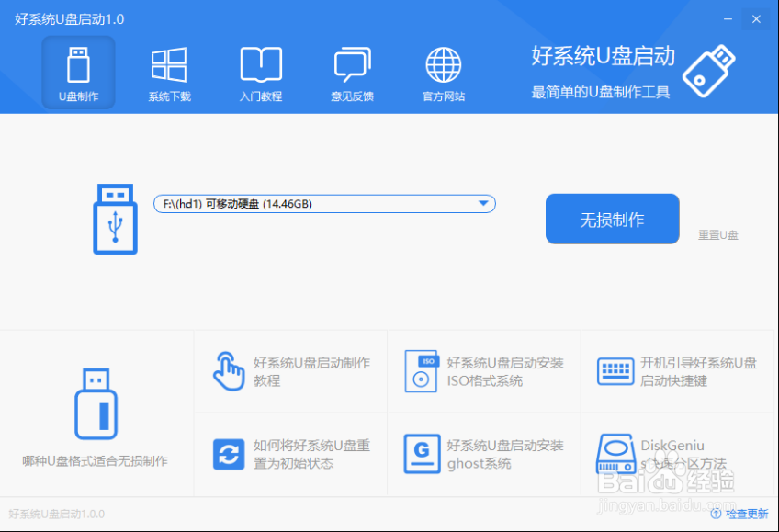Viewport: 779px width, 532px height.
Task: Expand the drive selection dropdown arrow
Action: 483,203
